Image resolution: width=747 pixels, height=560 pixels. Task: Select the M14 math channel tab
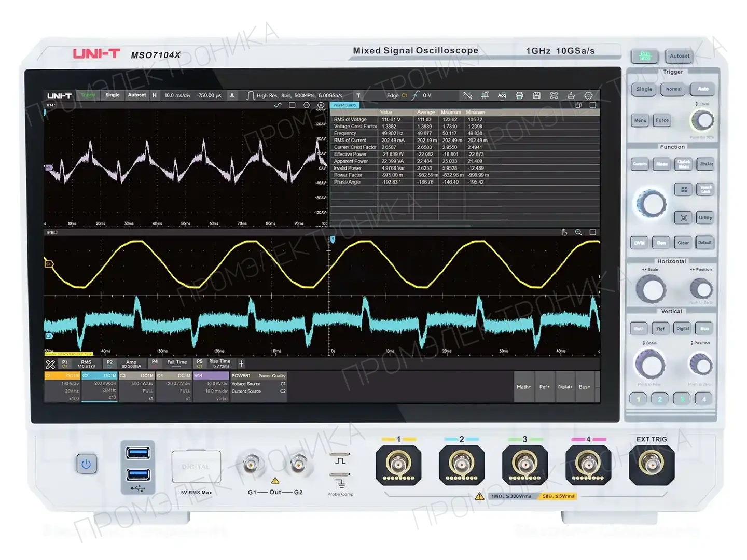tap(211, 387)
